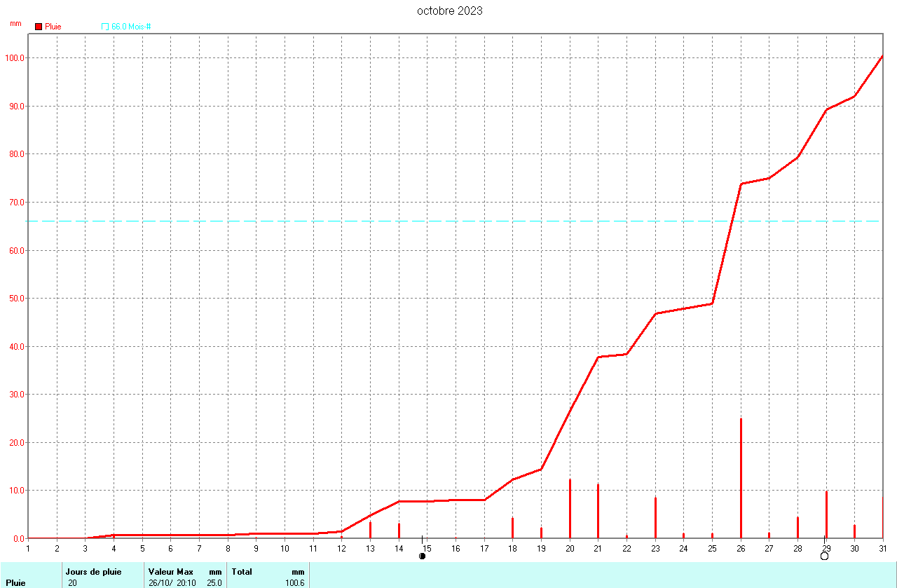The width and height of the screenshot is (897, 588).
Task: Click the rain bar on day 18
Action: [x=512, y=528]
